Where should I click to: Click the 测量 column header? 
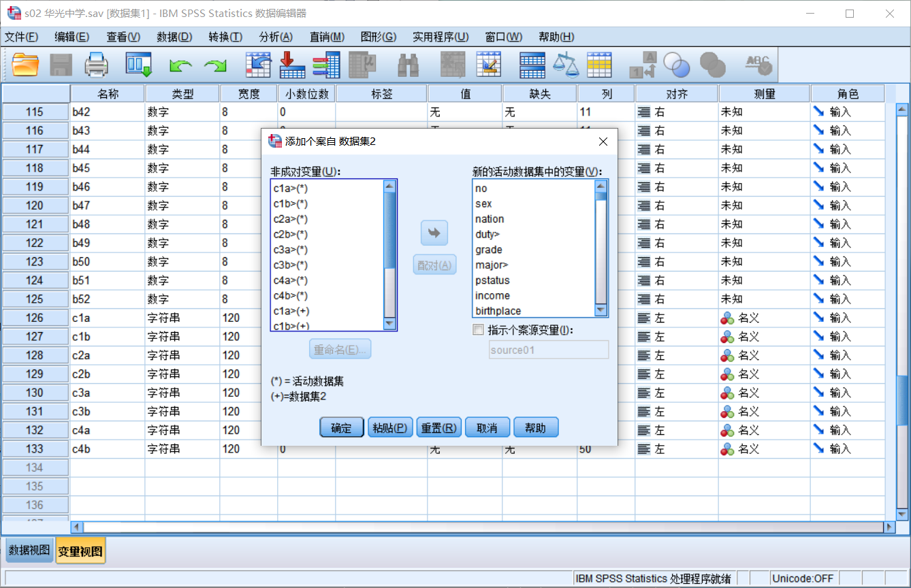coord(765,94)
